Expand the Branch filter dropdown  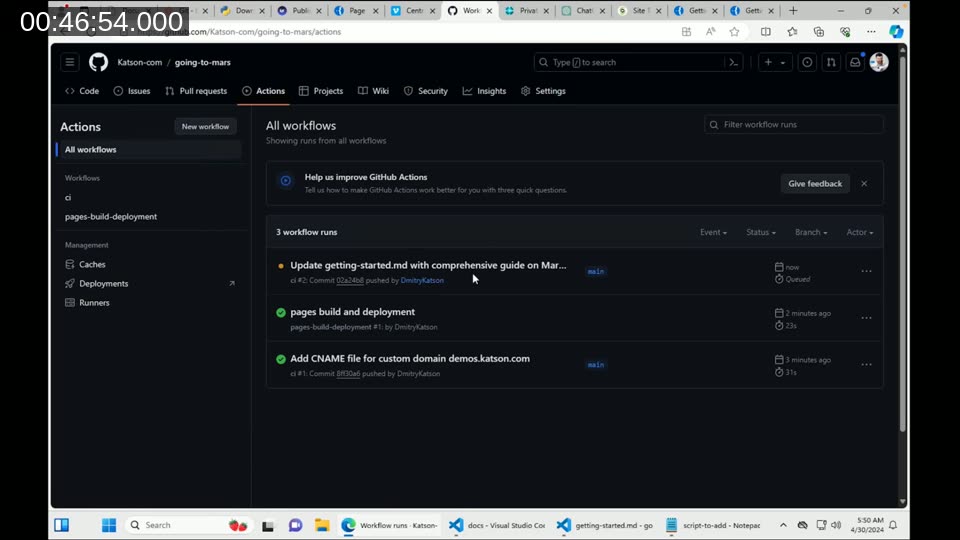[x=811, y=233]
